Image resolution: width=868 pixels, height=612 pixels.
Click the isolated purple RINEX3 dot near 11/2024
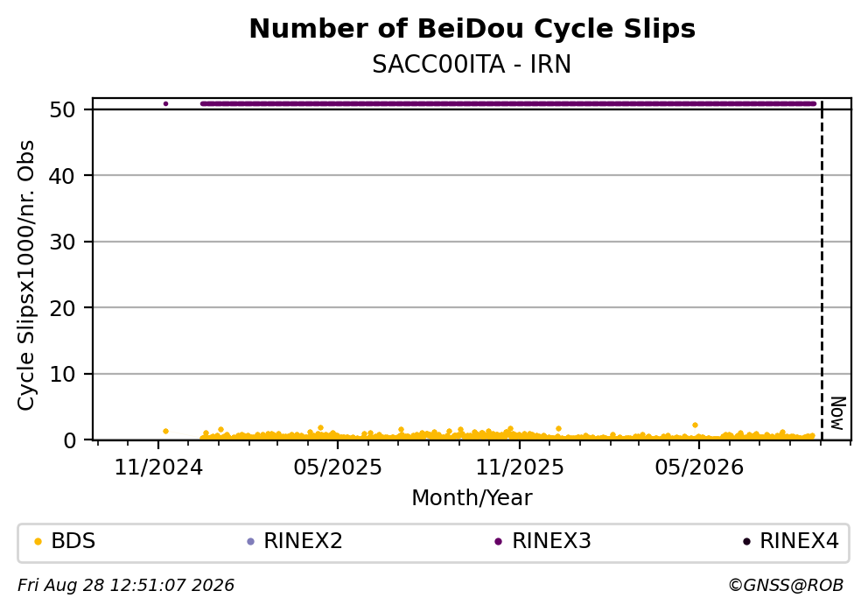click(x=165, y=103)
